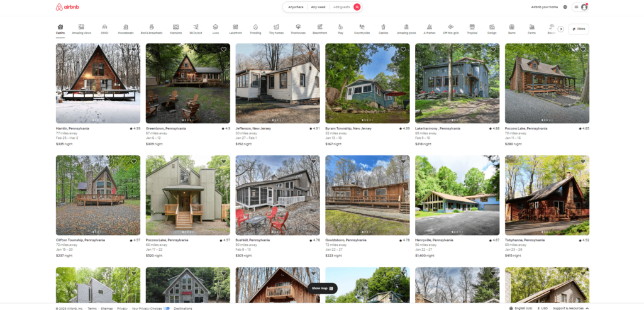Select the Beachfront category icon
644x310 pixels.
(x=320, y=26)
